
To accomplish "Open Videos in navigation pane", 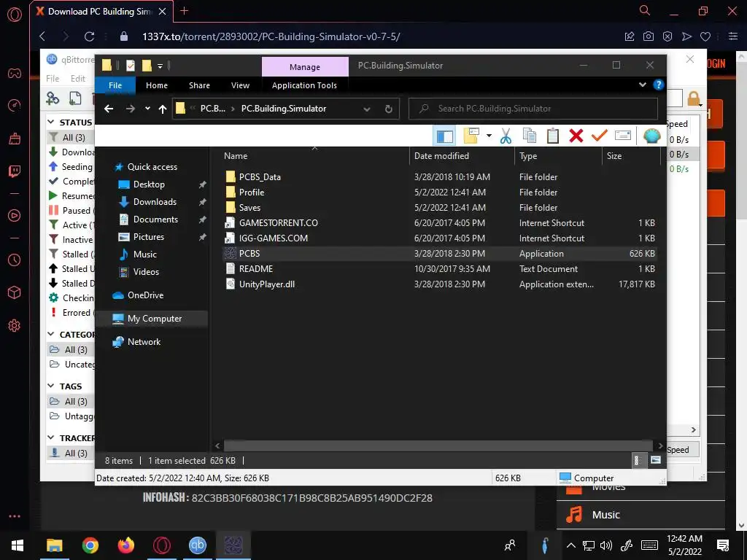I will [146, 272].
